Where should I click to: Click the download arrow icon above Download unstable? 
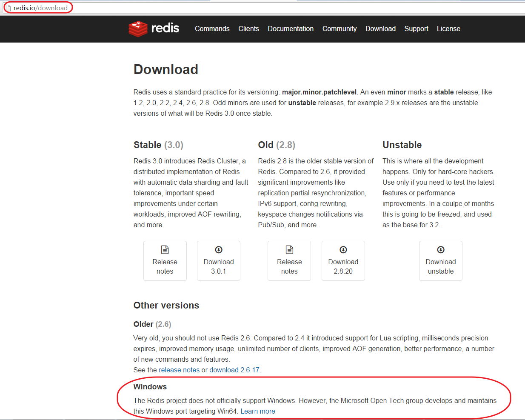tap(441, 250)
